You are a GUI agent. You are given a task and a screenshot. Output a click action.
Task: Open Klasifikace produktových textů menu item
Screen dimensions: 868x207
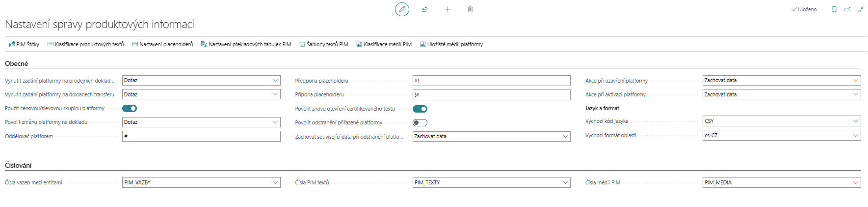[x=85, y=44]
